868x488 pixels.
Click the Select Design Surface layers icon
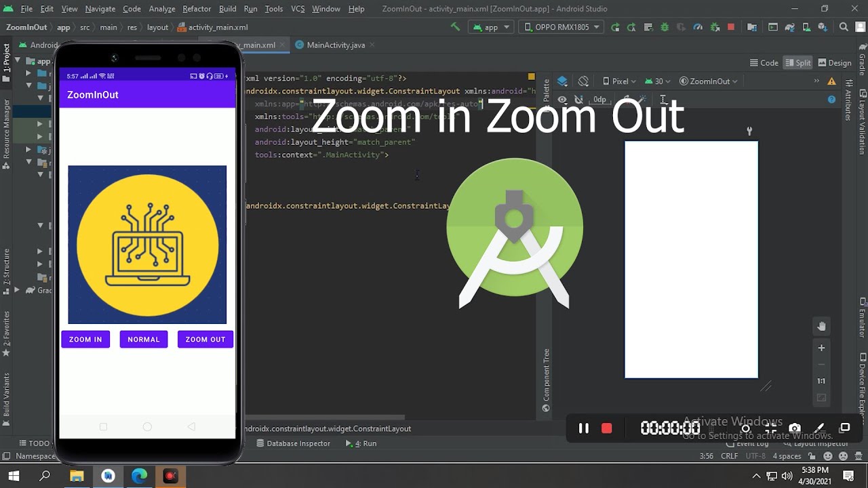562,81
